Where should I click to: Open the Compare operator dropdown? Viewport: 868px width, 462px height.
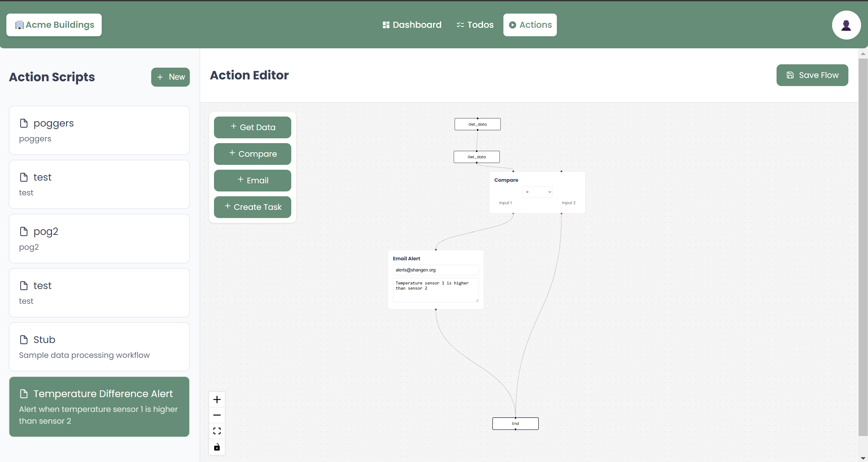click(x=537, y=192)
